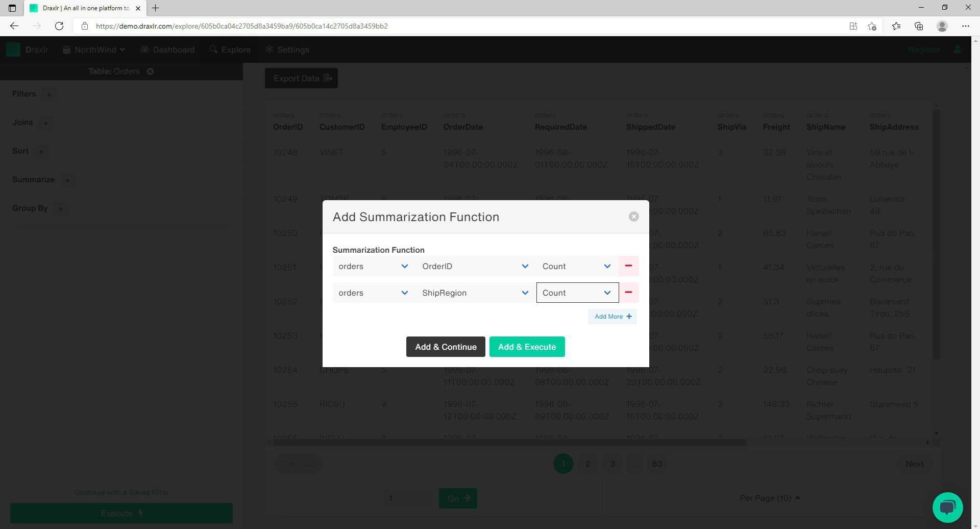980x529 pixels.
Task: Click the browser forward arrow
Action: 37,26
